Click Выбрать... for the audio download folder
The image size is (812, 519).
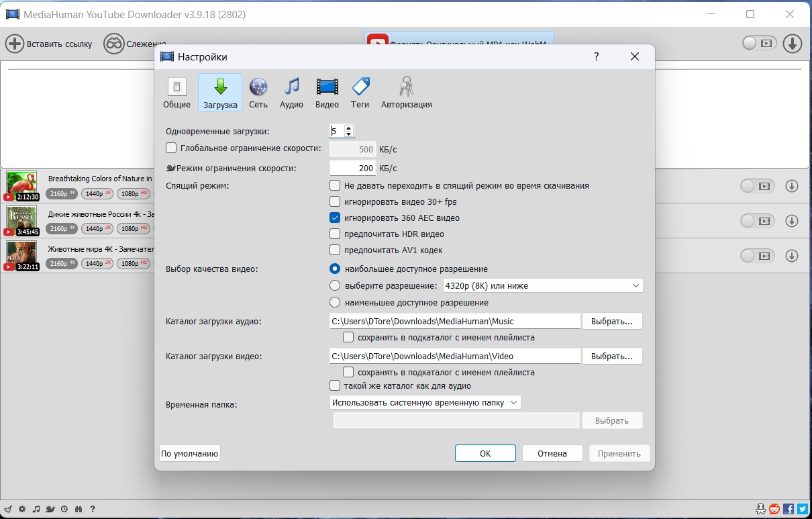click(x=612, y=321)
